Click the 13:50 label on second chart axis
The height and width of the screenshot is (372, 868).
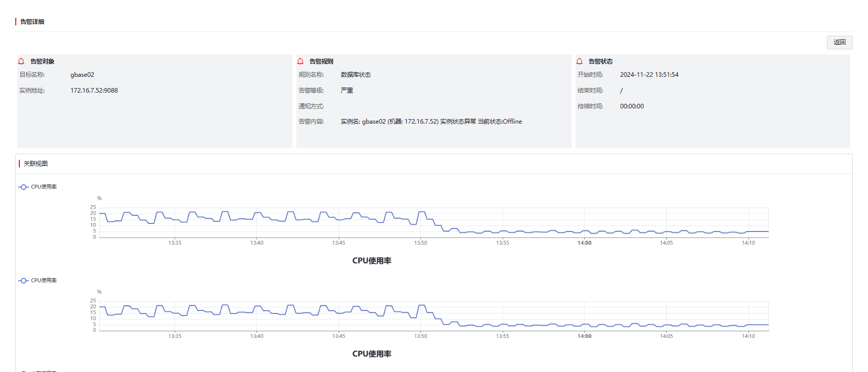point(421,336)
